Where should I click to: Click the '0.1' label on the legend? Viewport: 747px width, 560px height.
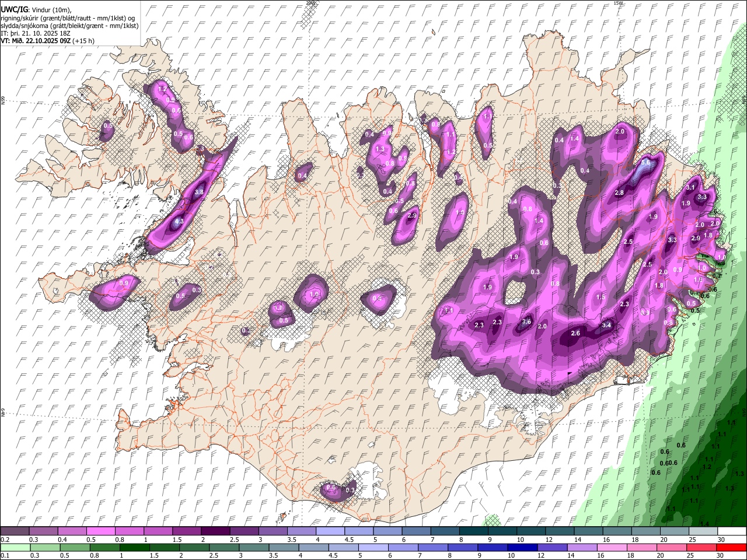[5, 556]
